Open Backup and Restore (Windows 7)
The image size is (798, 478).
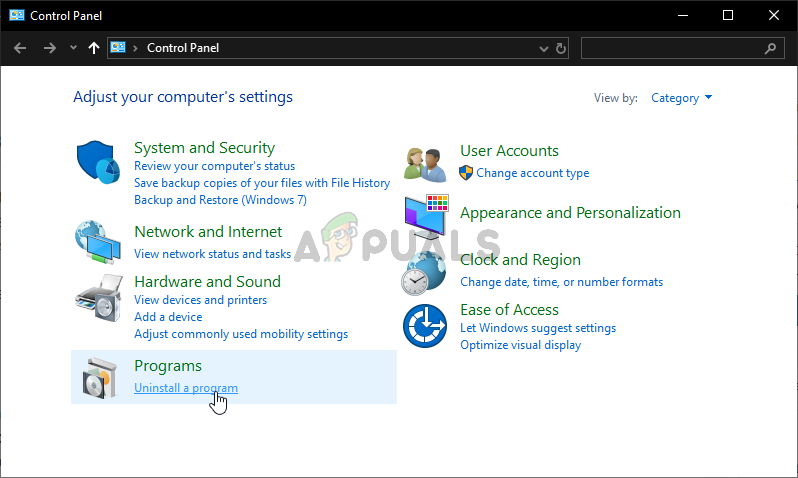(x=220, y=200)
